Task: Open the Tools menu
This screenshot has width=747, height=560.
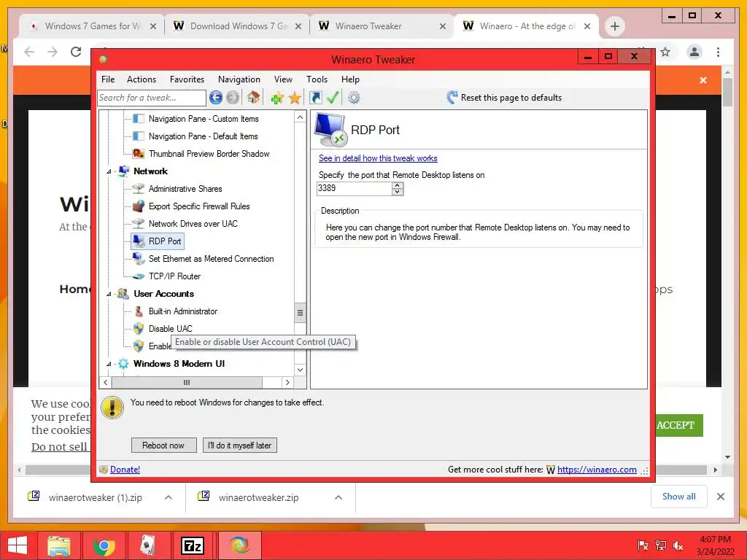Action: [x=317, y=79]
